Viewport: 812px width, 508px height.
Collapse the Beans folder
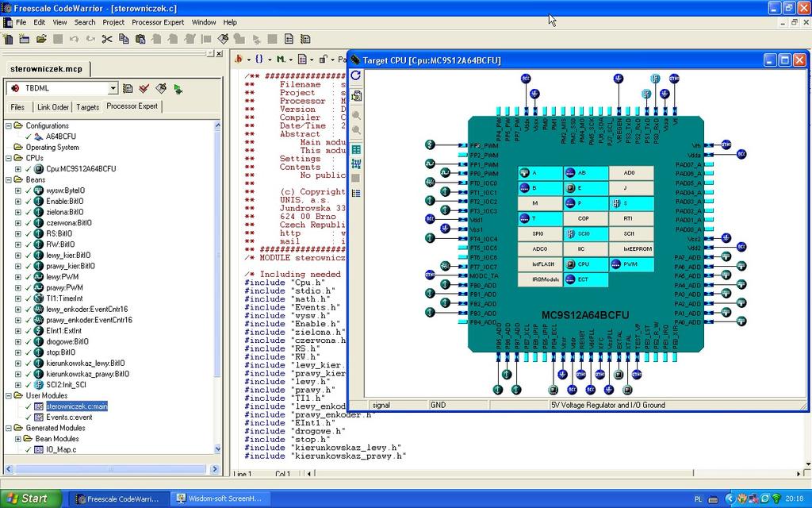coord(8,180)
